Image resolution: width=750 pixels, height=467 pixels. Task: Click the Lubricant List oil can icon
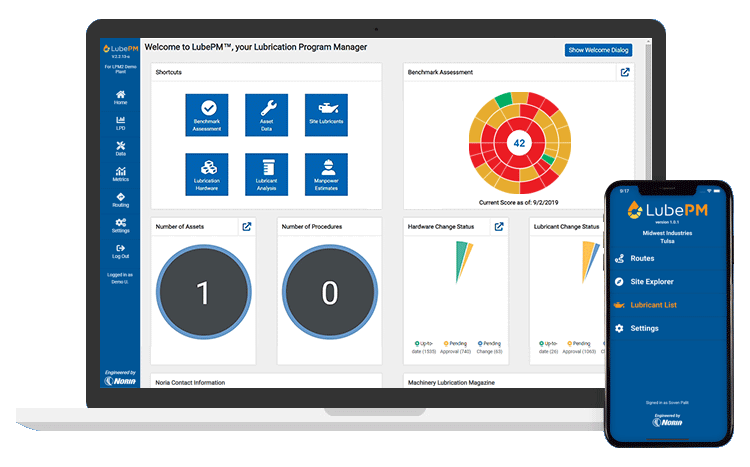tap(619, 305)
